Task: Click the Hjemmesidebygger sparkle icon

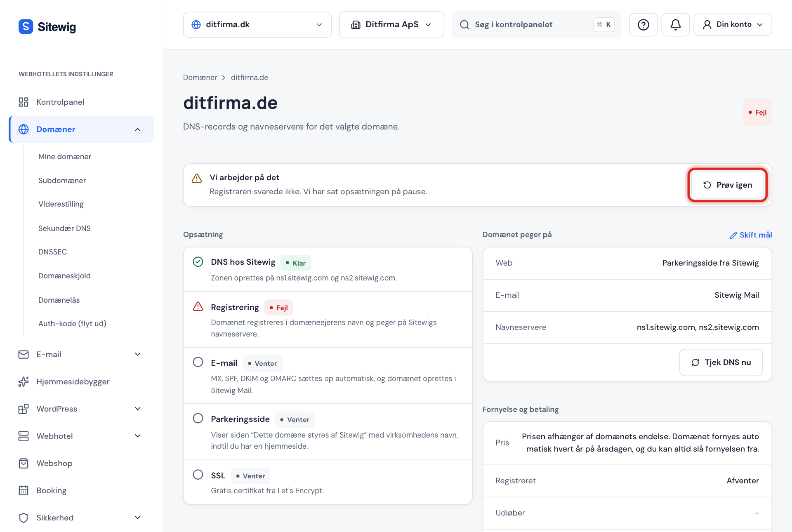Action: click(24, 381)
